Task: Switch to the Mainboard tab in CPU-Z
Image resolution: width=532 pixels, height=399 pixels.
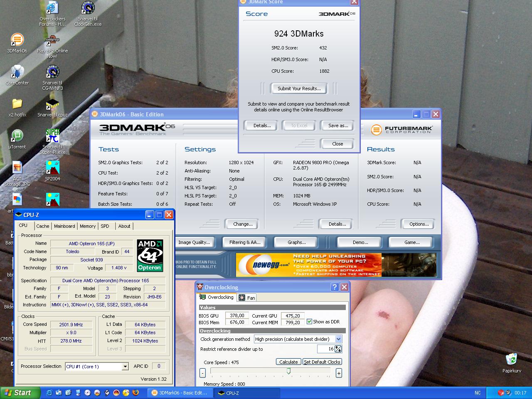Action: click(64, 226)
